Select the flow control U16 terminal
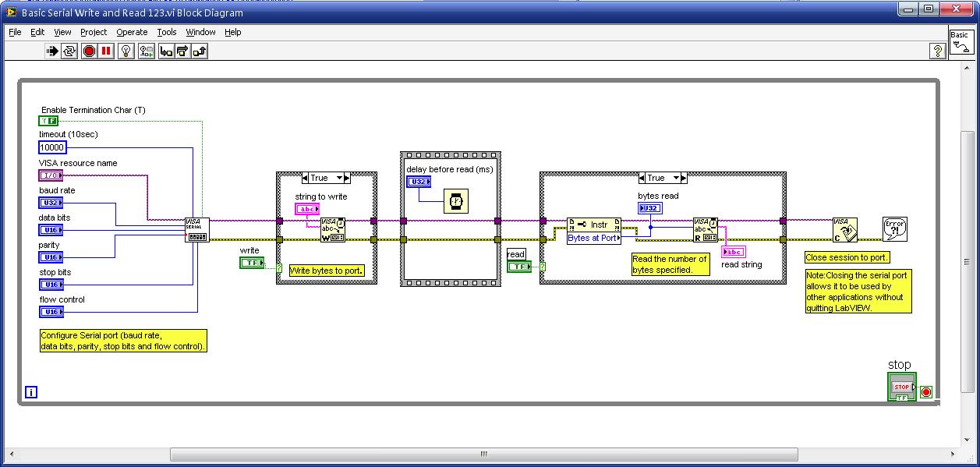 51,312
